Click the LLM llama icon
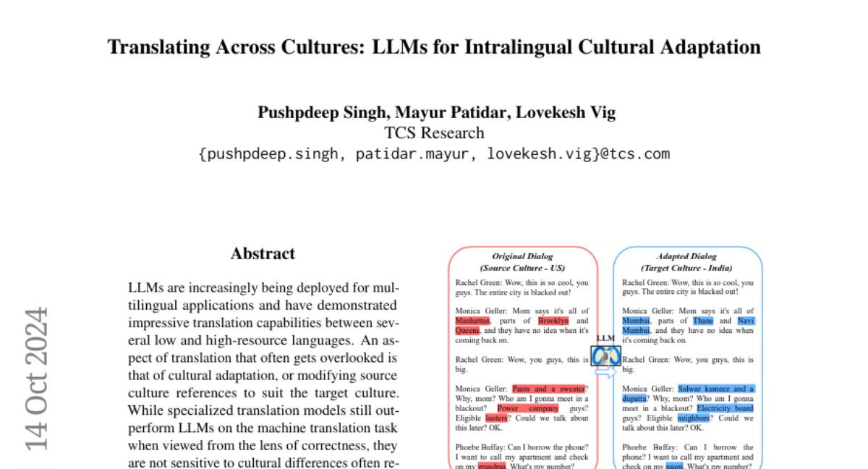Viewport: 868px width, 469px height. tap(605, 355)
